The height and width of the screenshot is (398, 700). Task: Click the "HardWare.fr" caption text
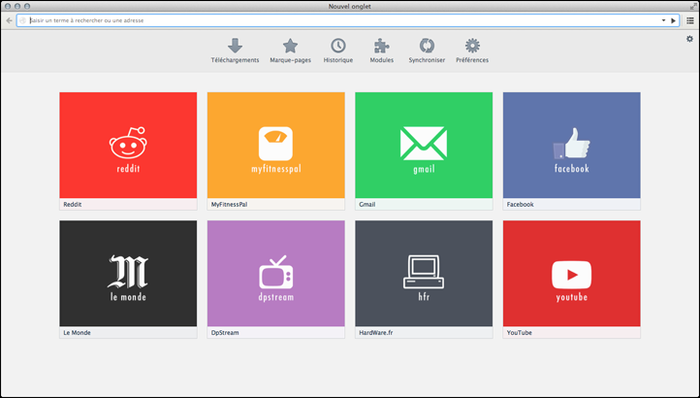(x=376, y=332)
